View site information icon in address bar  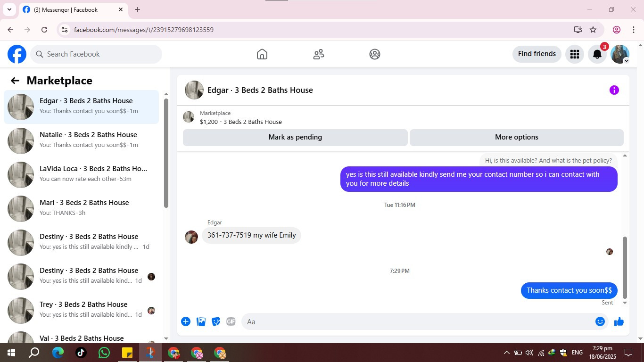point(65,30)
